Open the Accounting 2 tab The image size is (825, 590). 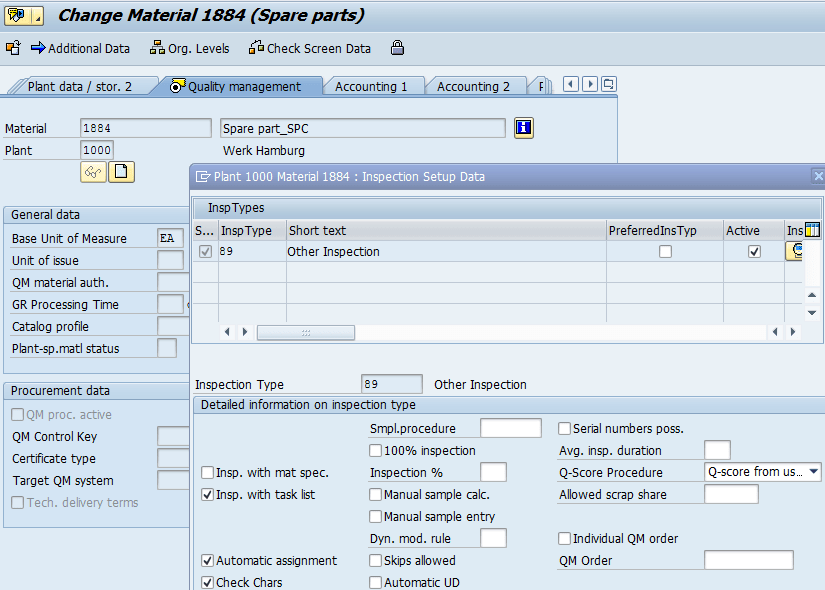(x=473, y=86)
